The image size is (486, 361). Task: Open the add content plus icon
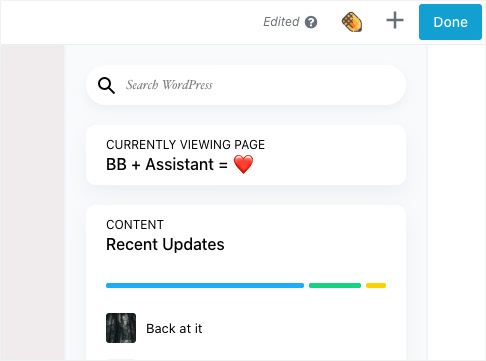[395, 20]
